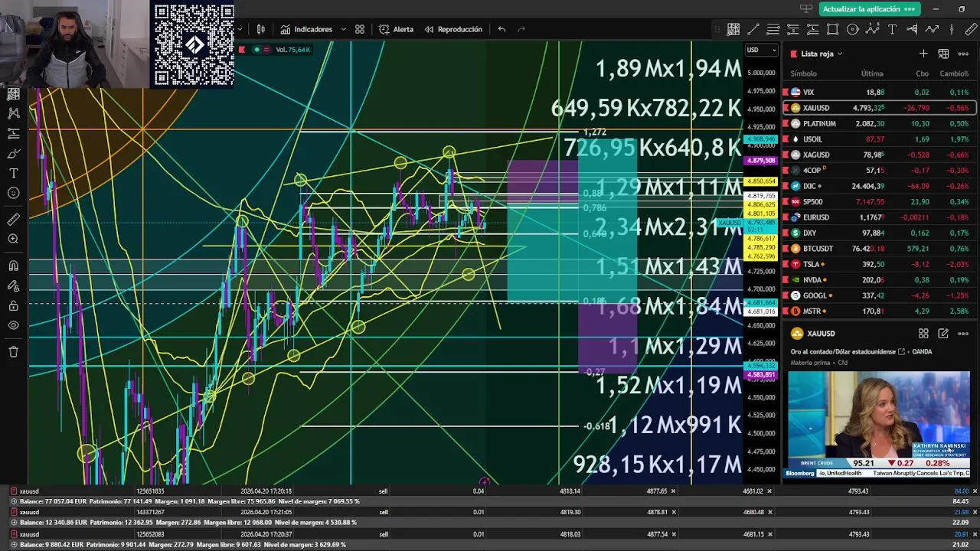
Task: Sort by the Última column header
Action: (x=872, y=73)
